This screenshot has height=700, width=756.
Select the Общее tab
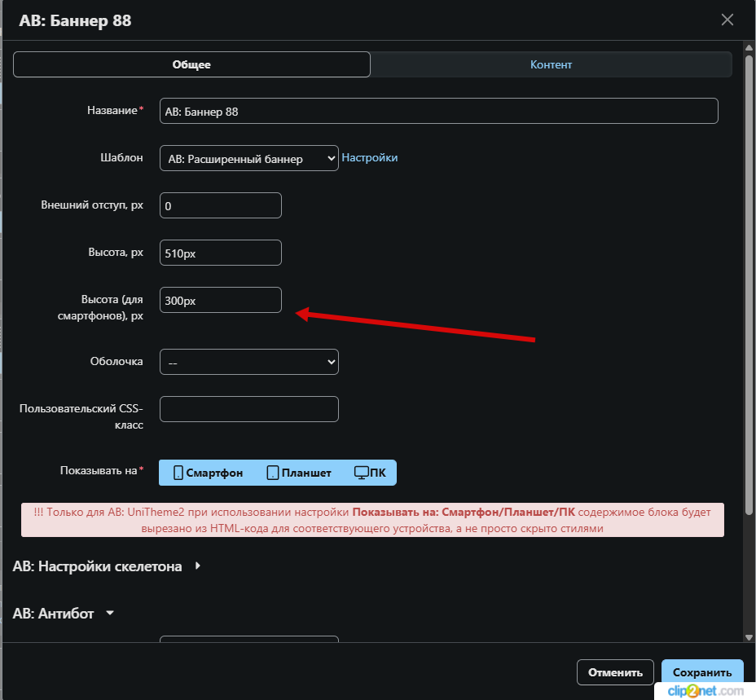click(x=191, y=65)
